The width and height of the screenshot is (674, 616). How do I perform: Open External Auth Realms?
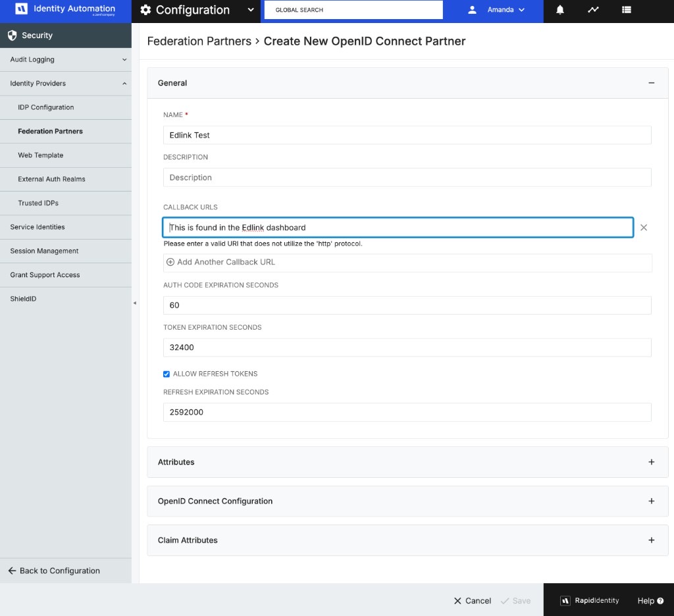[x=66, y=179]
